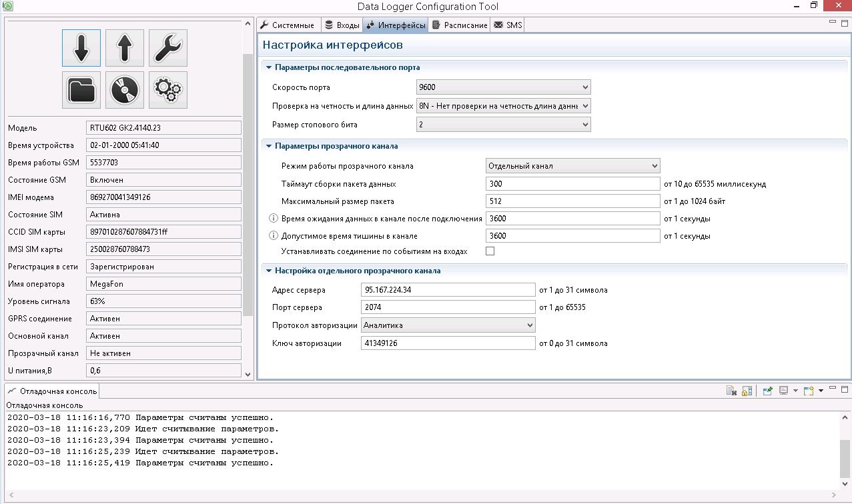Click the console log line 11:16:16,770

point(140,417)
